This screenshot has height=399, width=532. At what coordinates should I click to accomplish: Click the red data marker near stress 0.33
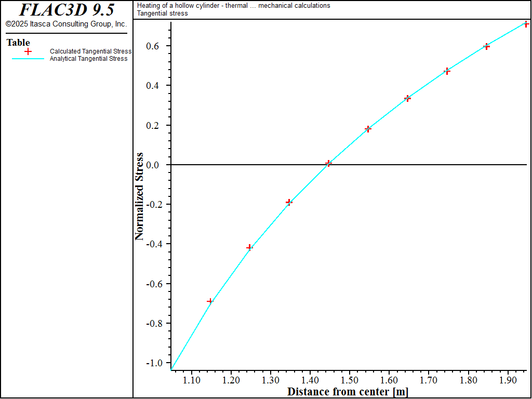(x=407, y=98)
